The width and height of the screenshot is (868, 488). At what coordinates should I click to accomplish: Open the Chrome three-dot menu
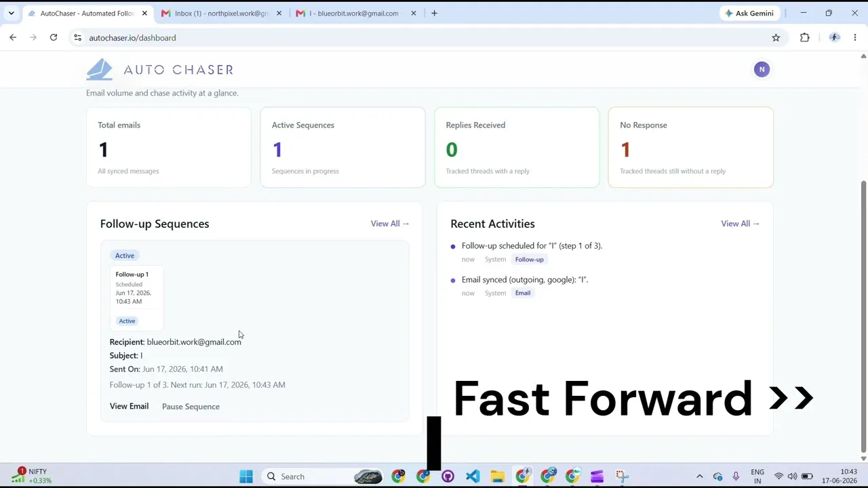click(x=855, y=38)
